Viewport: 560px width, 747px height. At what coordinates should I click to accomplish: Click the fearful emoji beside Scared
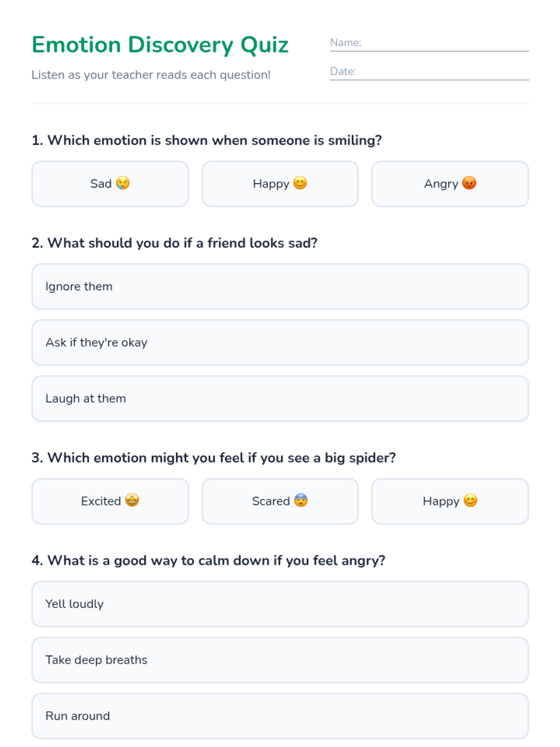tap(301, 500)
